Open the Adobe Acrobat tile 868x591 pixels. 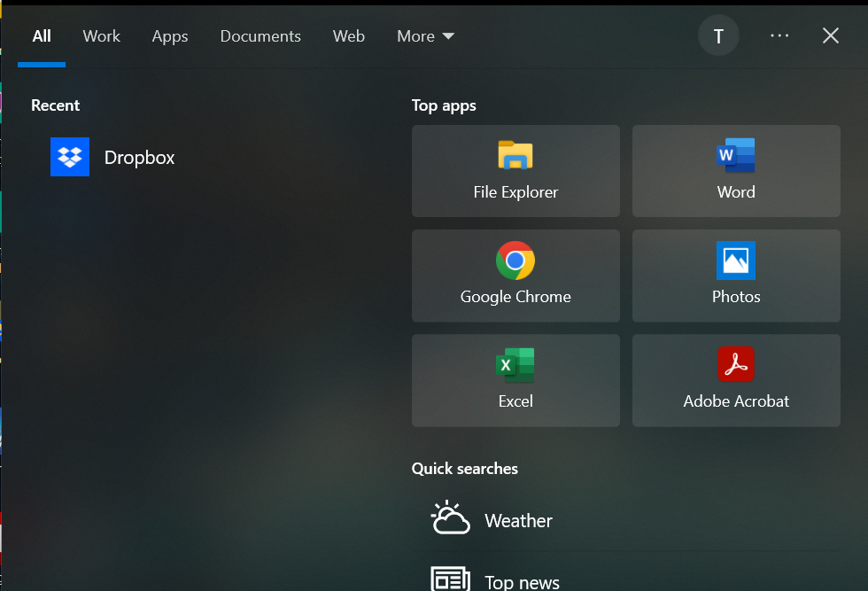click(x=736, y=380)
